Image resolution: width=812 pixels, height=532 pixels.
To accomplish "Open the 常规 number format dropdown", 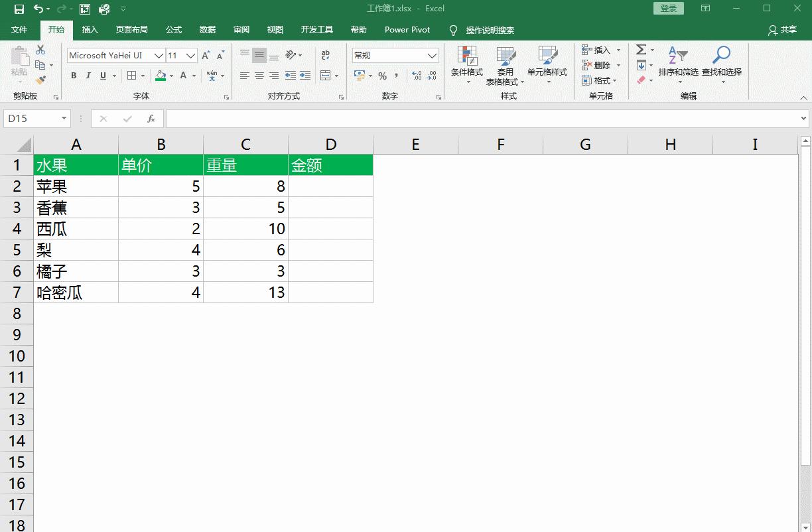I will pos(433,55).
